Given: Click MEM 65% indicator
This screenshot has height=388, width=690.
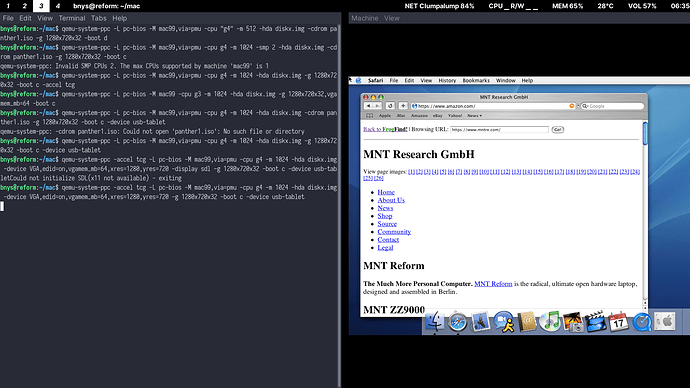Looking at the screenshot, I should point(568,6).
